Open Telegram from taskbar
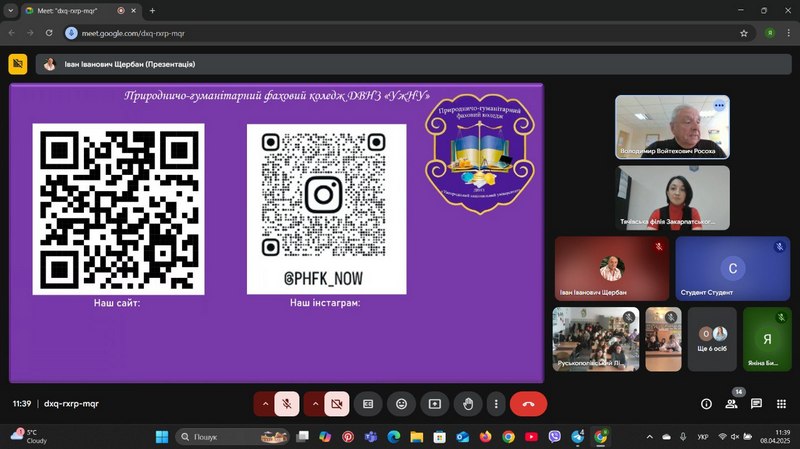Image resolution: width=800 pixels, height=449 pixels. pyautogui.click(x=578, y=437)
